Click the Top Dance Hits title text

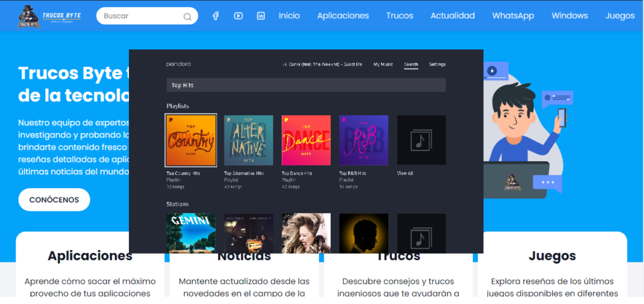298,173
